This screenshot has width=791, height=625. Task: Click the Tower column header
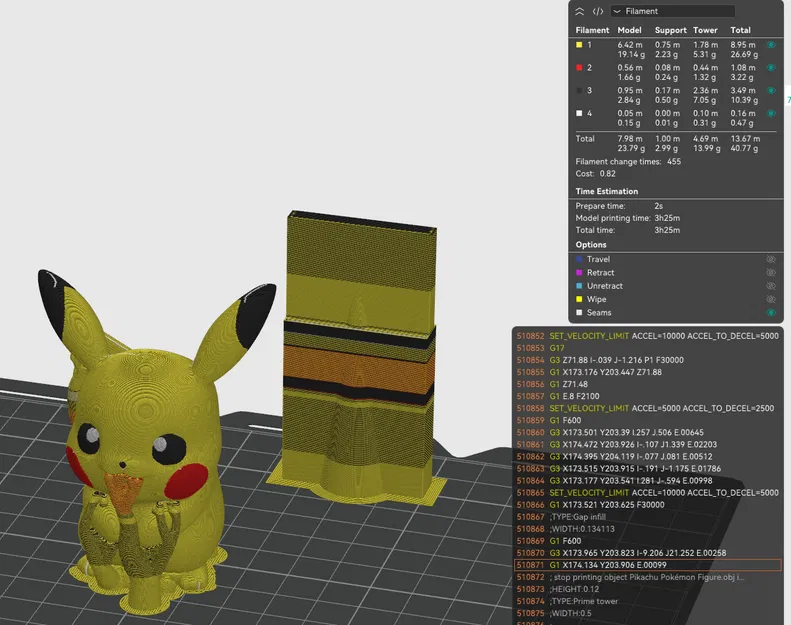tap(705, 30)
